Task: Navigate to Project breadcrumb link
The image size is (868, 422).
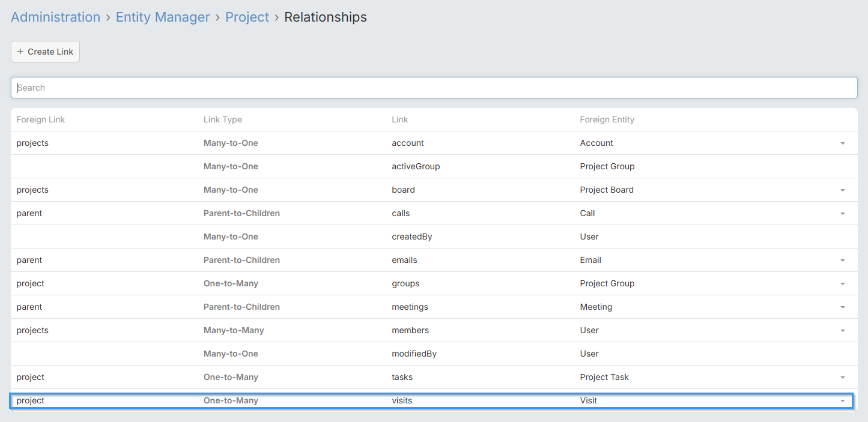Action: click(247, 17)
